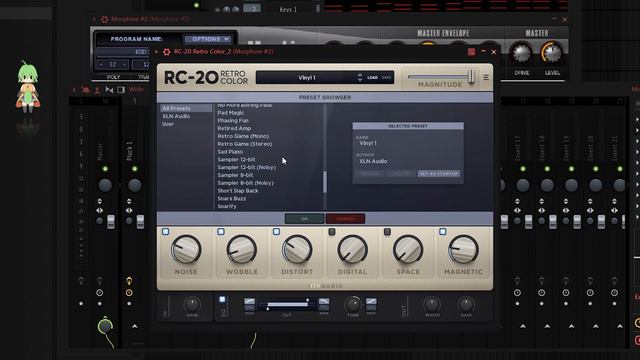The image size is (640, 360).
Task: Click the WIDTH knob in RC-20 output
Action: click(432, 304)
